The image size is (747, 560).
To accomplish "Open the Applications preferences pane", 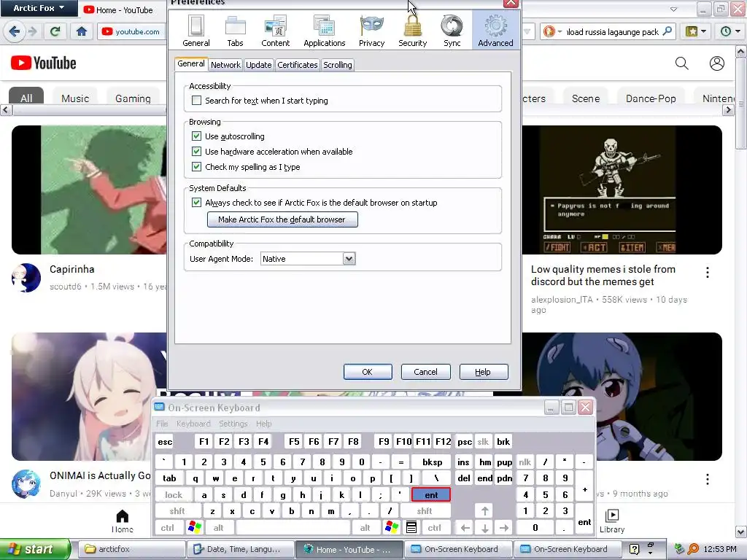I will point(325,31).
